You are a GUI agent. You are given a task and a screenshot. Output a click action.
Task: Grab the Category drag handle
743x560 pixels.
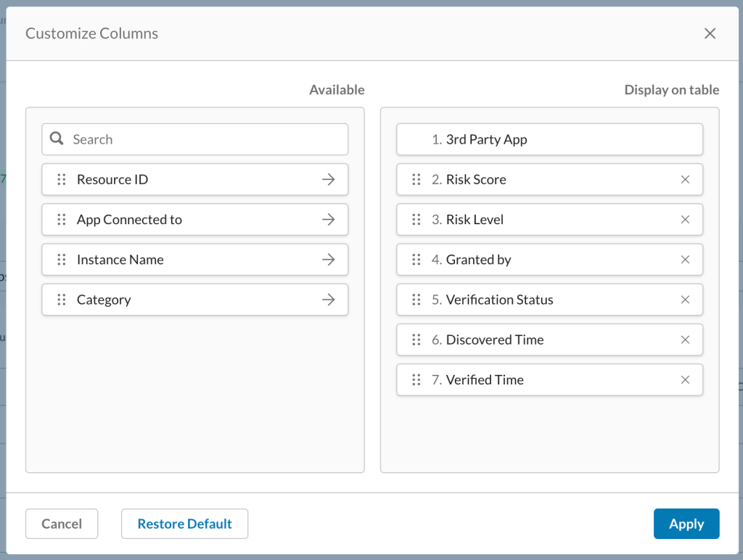pyautogui.click(x=62, y=300)
